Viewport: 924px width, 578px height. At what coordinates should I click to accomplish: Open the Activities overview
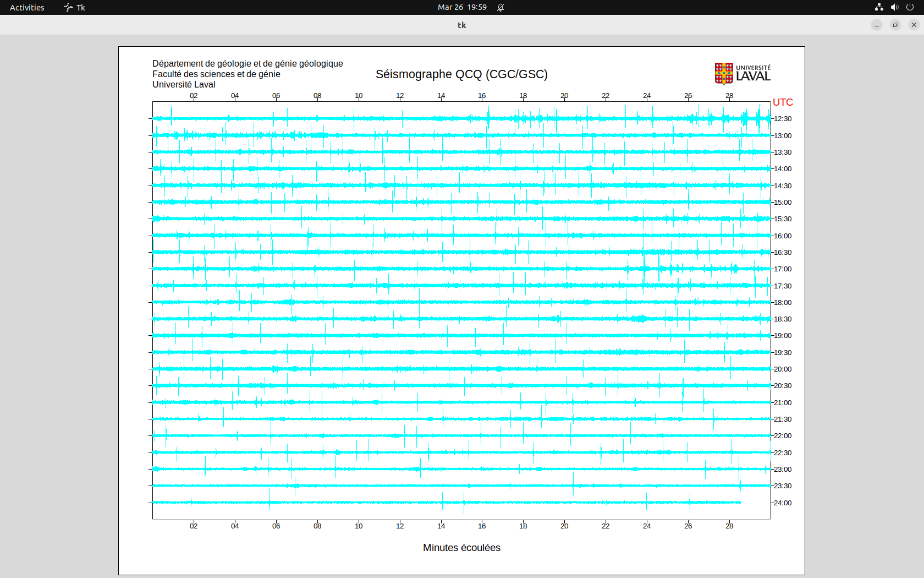(27, 7)
